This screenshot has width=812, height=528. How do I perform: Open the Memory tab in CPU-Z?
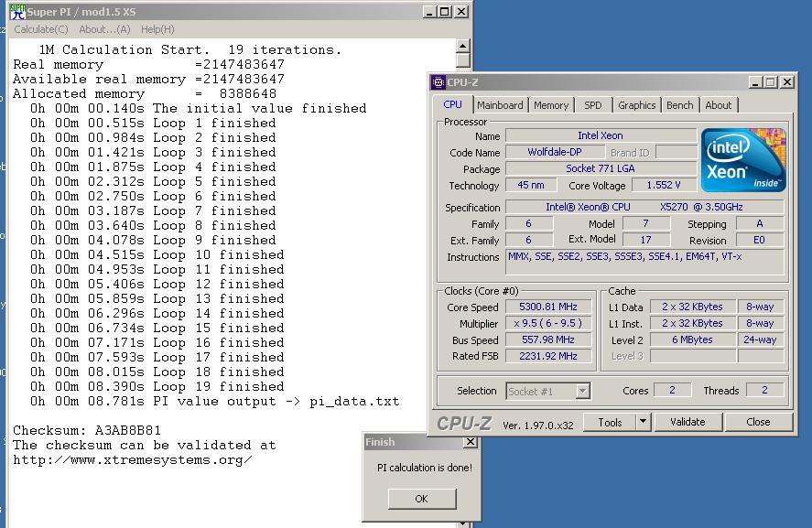click(550, 104)
